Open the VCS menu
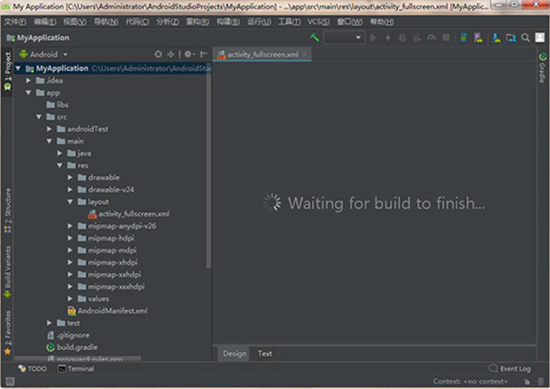The image size is (550, 389). pos(318,22)
